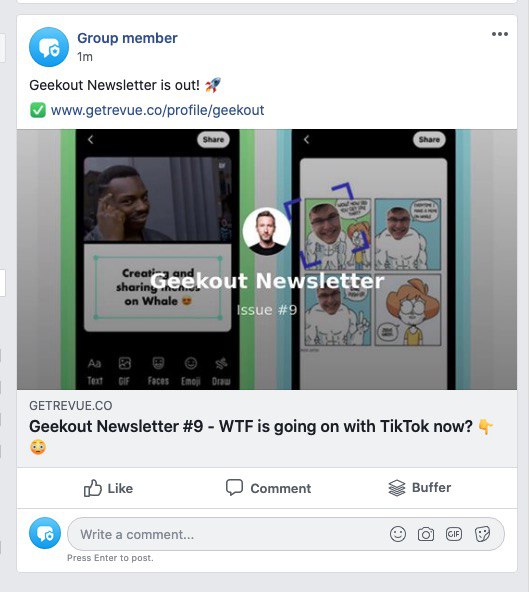Attach a photo with the camera icon
The width and height of the screenshot is (530, 592).
click(426, 534)
